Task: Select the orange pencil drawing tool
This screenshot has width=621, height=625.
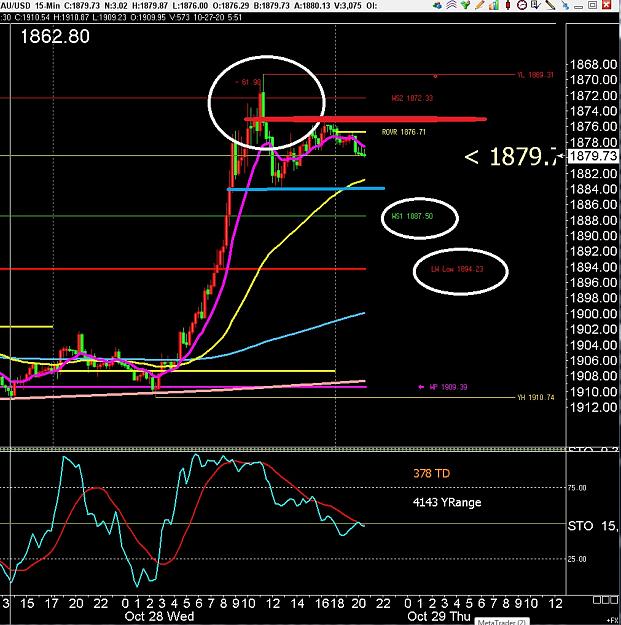Action: coord(480,5)
